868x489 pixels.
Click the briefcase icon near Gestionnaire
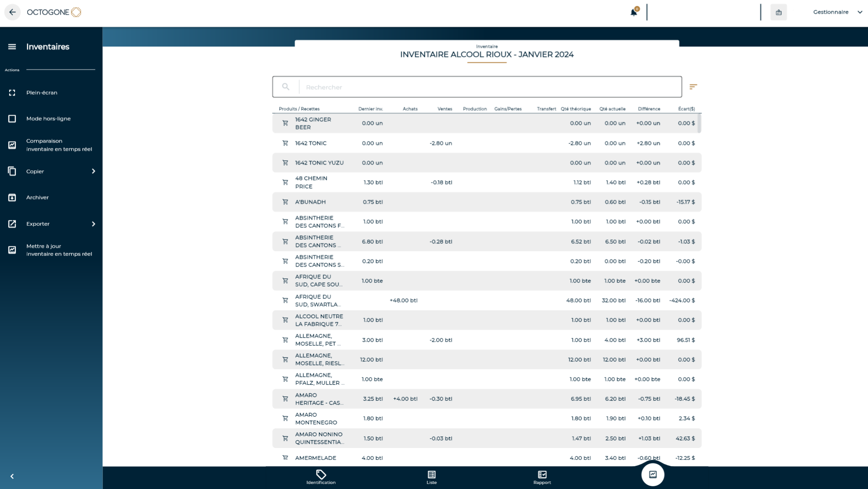click(x=778, y=12)
